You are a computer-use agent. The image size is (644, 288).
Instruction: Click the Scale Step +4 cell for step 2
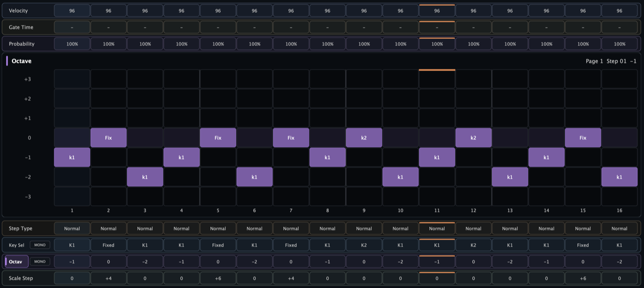coord(108,278)
